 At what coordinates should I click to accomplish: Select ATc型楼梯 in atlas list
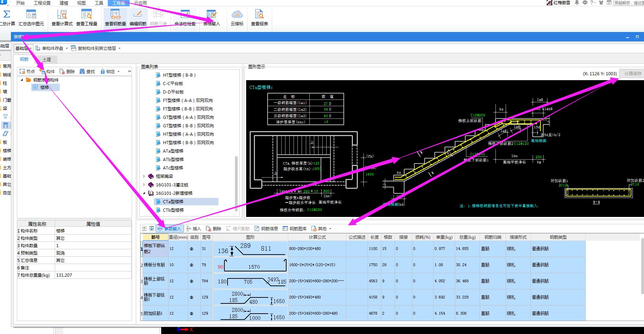173,168
